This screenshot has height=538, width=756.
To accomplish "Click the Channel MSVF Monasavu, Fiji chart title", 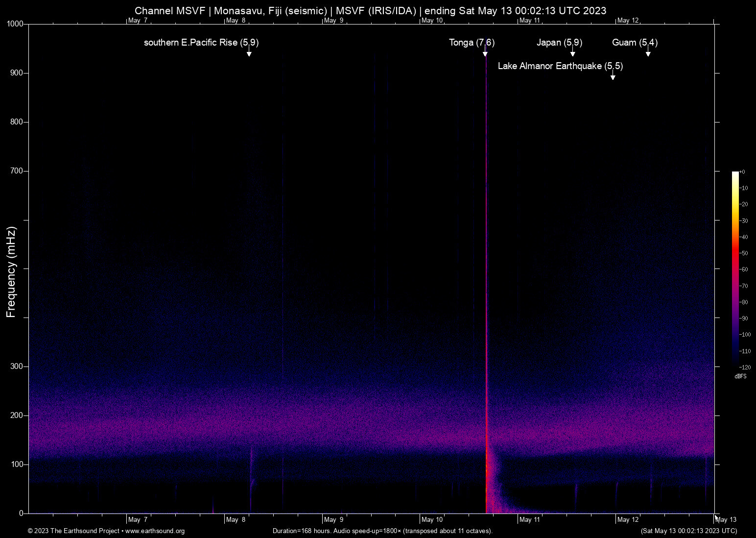I will coord(371,11).
